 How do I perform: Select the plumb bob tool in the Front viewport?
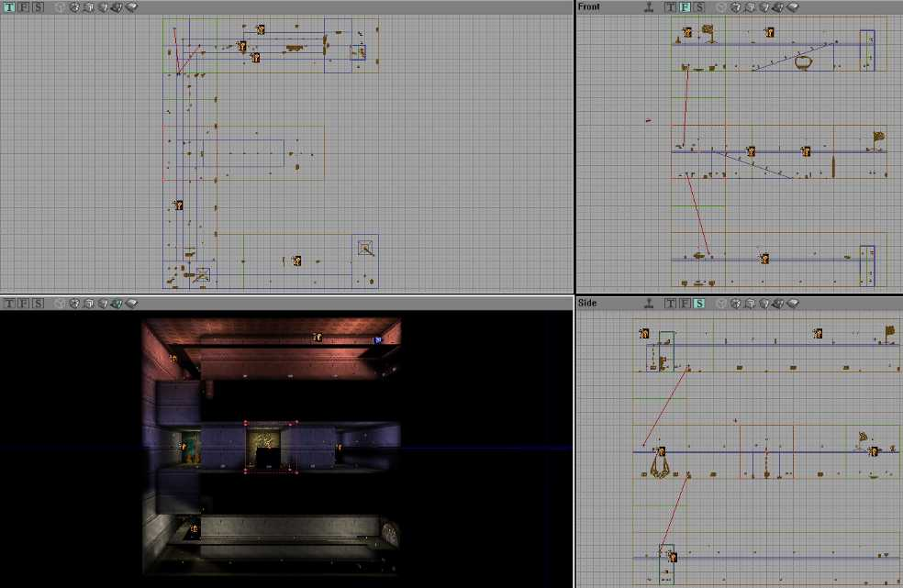(x=650, y=6)
